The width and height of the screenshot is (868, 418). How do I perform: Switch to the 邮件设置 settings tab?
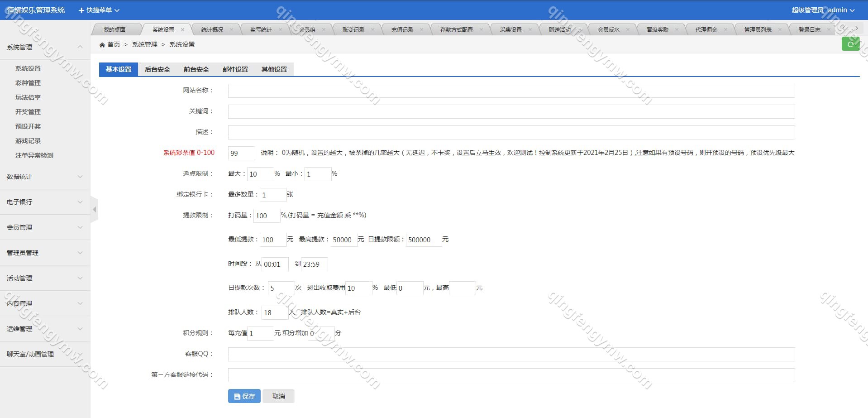[235, 69]
